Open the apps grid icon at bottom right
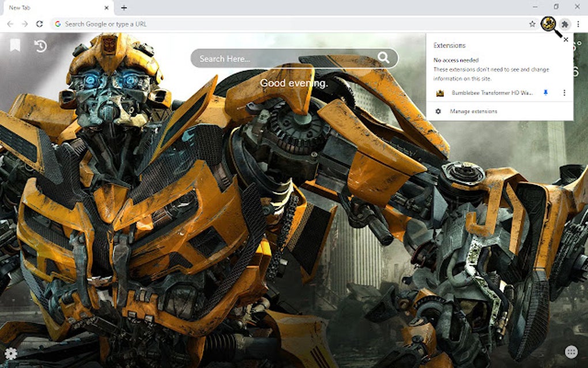Image resolution: width=588 pixels, height=368 pixels. pyautogui.click(x=572, y=352)
